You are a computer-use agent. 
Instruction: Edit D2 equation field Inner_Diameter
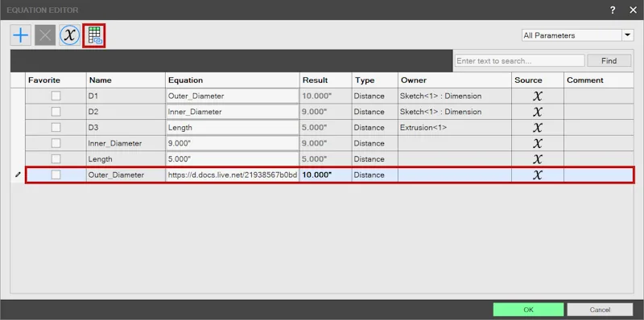233,112
